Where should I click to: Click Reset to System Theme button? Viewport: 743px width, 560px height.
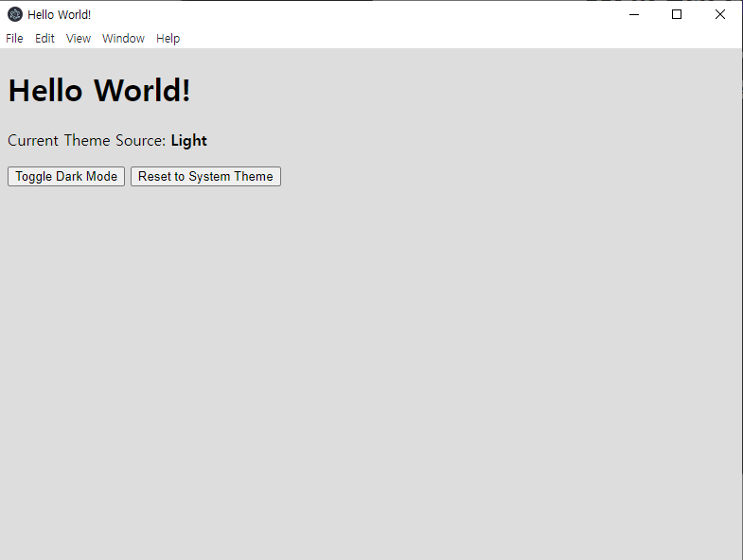click(205, 176)
